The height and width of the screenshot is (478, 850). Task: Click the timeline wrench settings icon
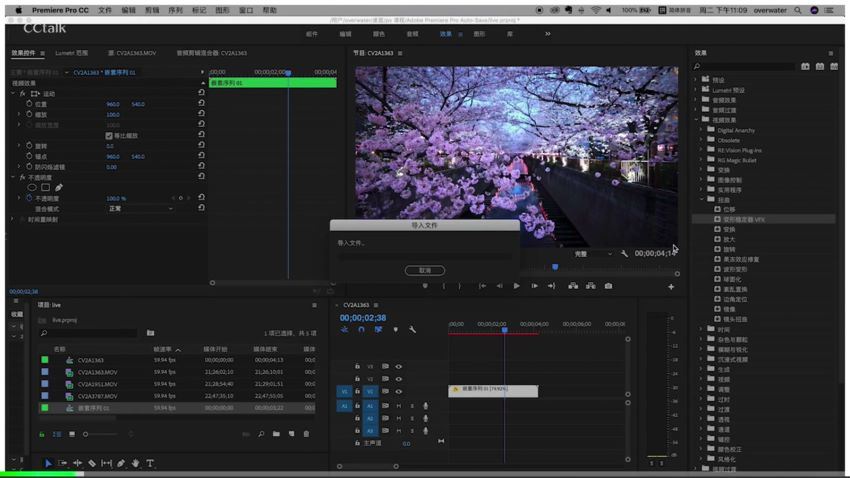[413, 330]
